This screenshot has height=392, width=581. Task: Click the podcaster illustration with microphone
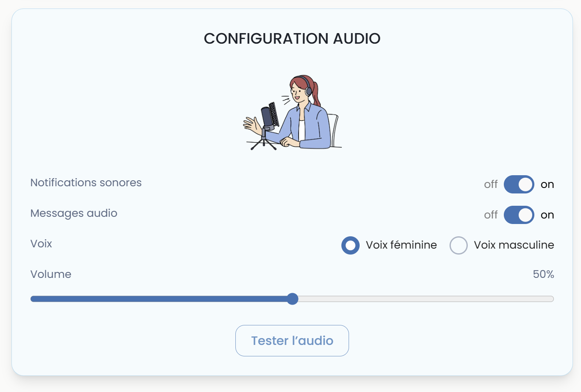pyautogui.click(x=292, y=113)
